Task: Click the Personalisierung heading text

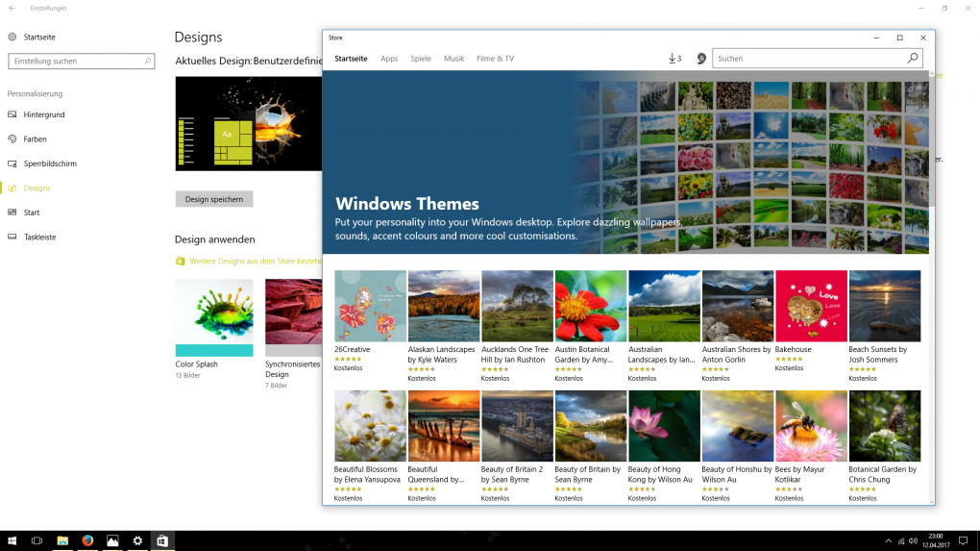Action: tap(35, 94)
